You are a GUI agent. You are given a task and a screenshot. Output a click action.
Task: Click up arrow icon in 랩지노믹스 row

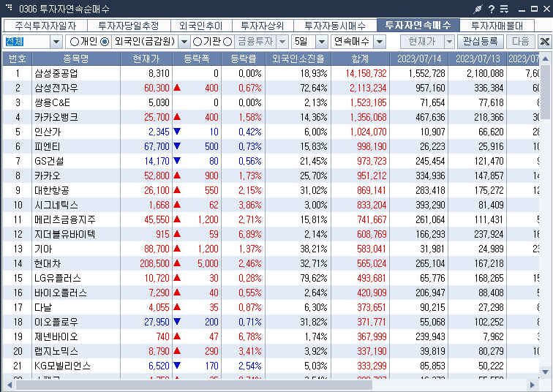[x=177, y=351]
